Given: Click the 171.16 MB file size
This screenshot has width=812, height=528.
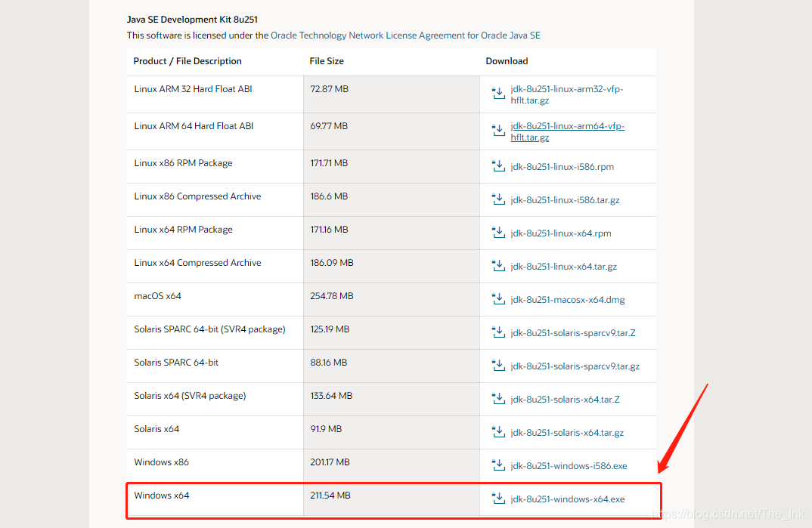Looking at the screenshot, I should pos(330,229).
